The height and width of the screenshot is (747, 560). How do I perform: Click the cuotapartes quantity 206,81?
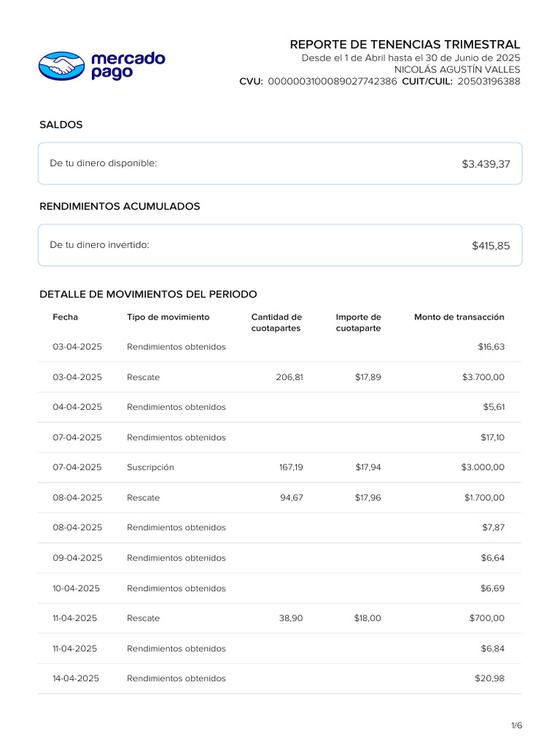tap(289, 377)
